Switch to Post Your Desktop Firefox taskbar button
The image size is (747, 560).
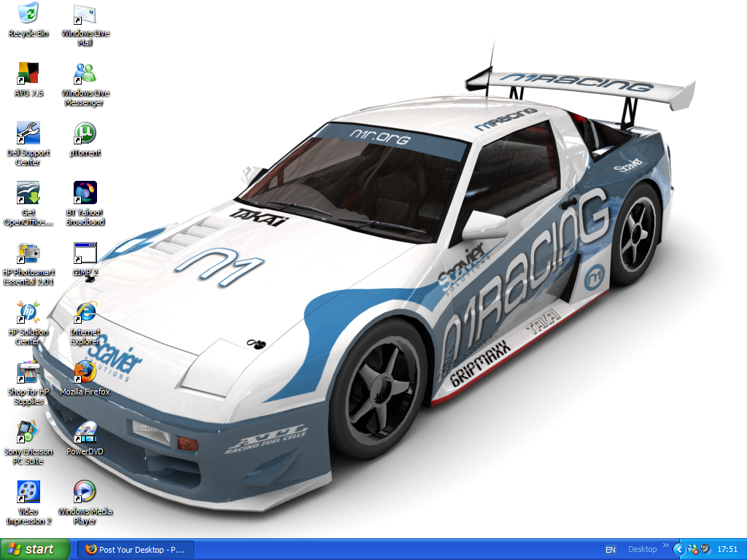click(x=135, y=550)
